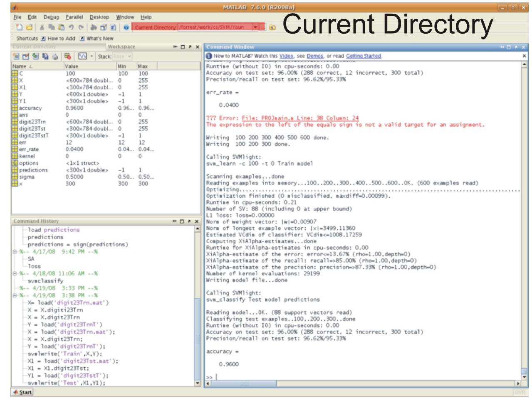532x398 pixels.
Task: Click the Open selection workspace icon
Action: click(x=25, y=56)
